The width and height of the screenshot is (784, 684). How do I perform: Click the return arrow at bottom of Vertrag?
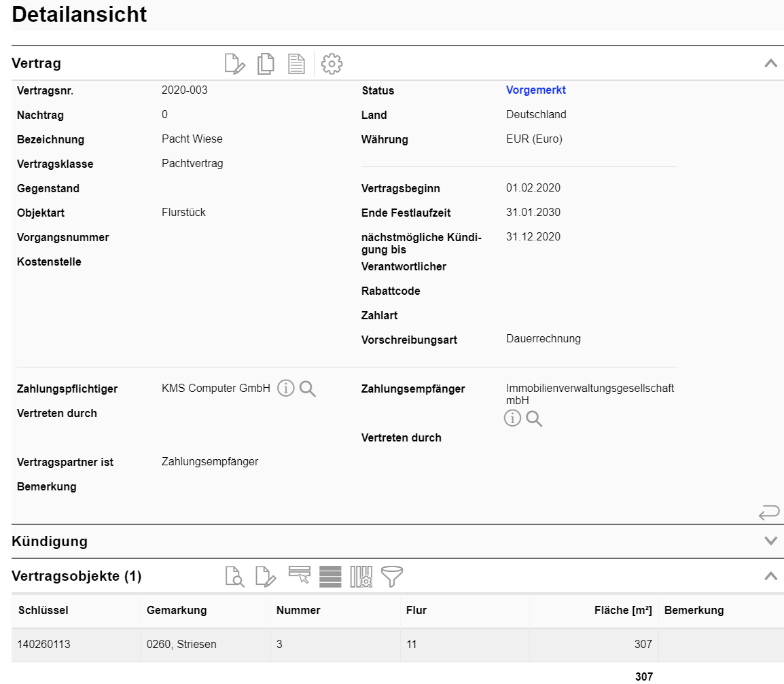coord(768,512)
